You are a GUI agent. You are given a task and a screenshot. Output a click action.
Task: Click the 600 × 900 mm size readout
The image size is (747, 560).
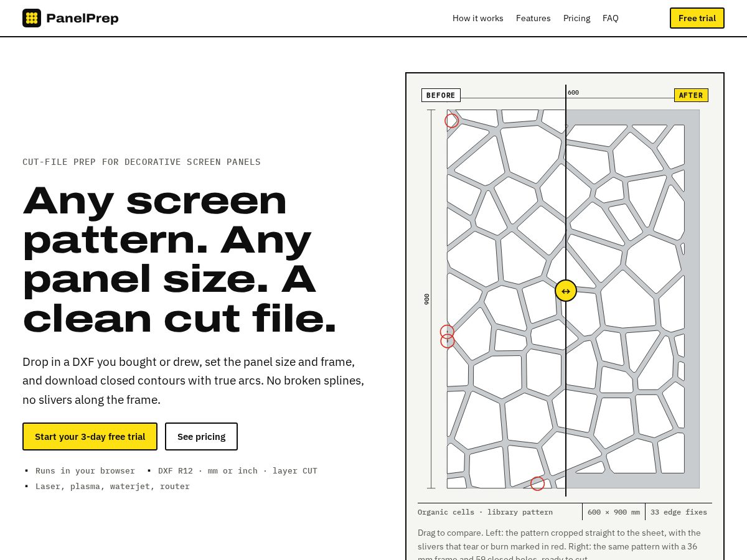click(614, 512)
